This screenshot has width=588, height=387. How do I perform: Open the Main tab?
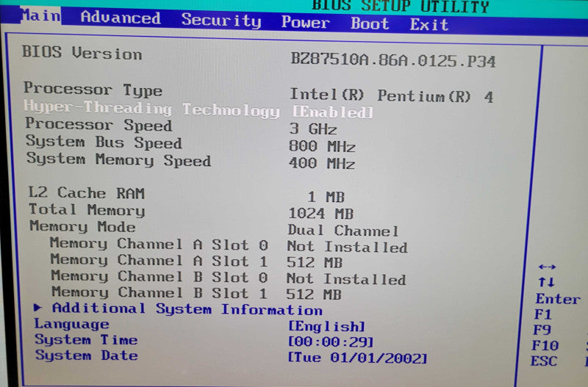(x=40, y=15)
